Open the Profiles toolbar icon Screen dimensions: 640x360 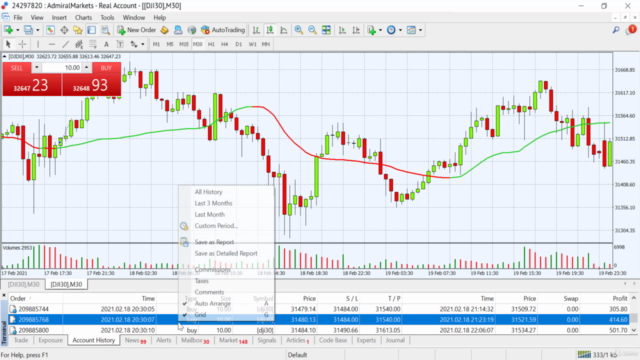coord(28,30)
